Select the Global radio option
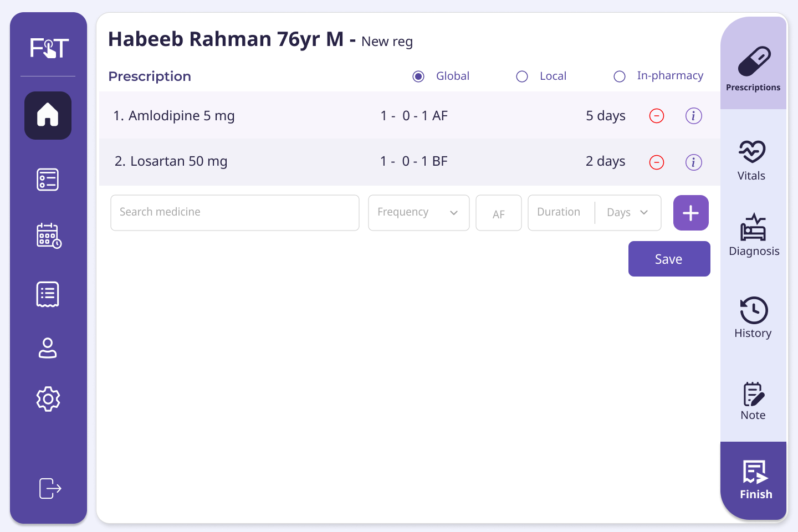Viewport: 798px width, 532px height. 418,76
